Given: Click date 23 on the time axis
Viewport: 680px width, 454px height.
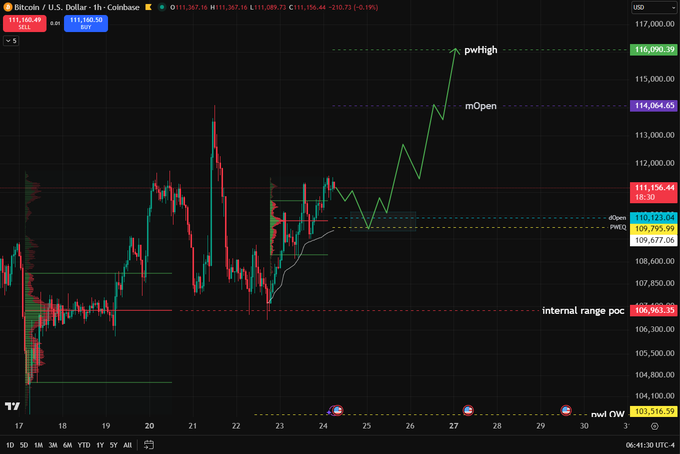Looking at the screenshot, I should click(x=279, y=426).
